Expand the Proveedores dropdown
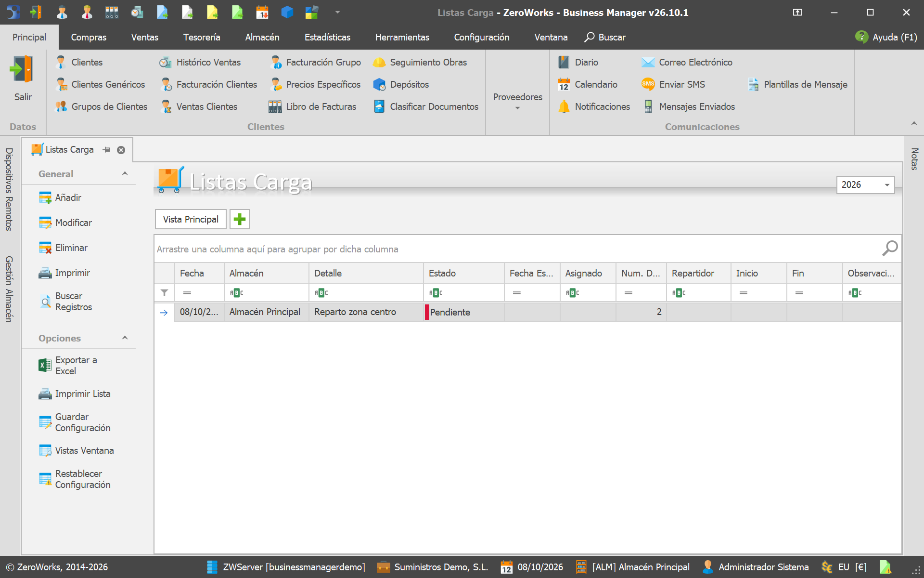Image resolution: width=924 pixels, height=578 pixels. pyautogui.click(x=517, y=102)
